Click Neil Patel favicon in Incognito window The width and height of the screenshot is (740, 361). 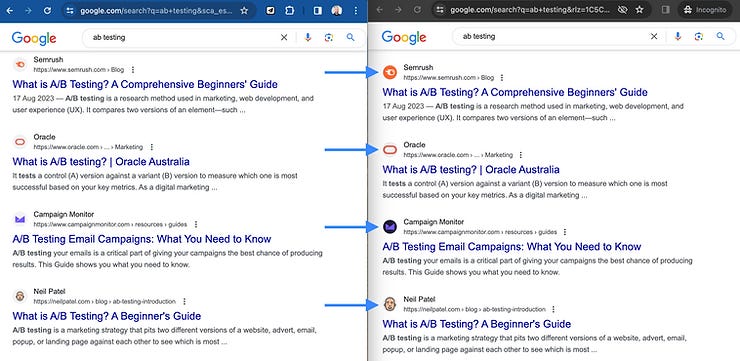390,304
